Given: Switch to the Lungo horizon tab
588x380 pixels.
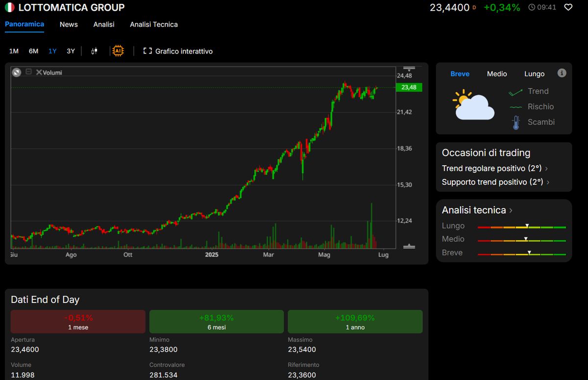Looking at the screenshot, I should [534, 74].
